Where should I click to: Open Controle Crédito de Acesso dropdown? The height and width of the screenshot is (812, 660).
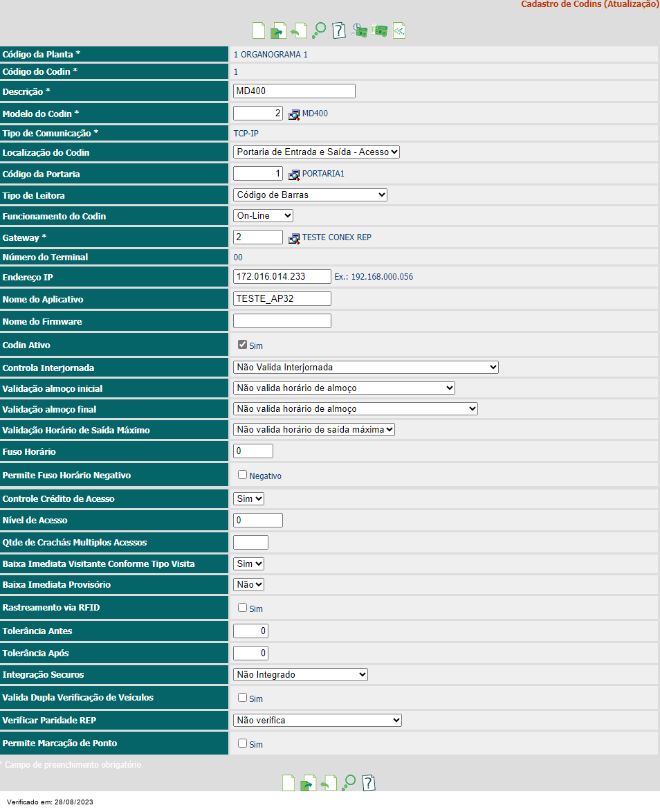(249, 498)
